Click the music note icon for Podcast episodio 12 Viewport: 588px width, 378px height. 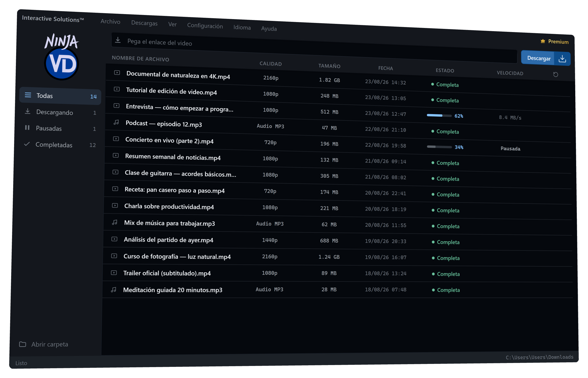116,122
